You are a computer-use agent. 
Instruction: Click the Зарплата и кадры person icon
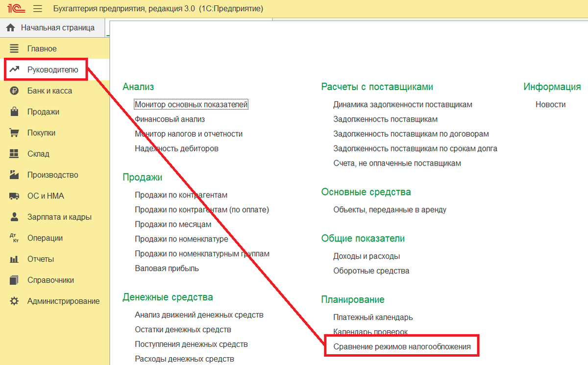14,217
